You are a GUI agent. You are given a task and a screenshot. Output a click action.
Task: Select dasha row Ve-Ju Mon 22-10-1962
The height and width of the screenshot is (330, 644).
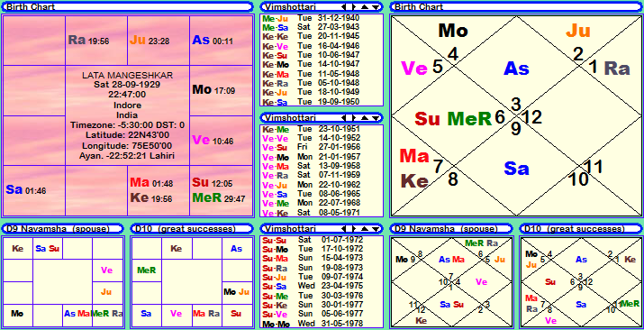click(x=311, y=185)
